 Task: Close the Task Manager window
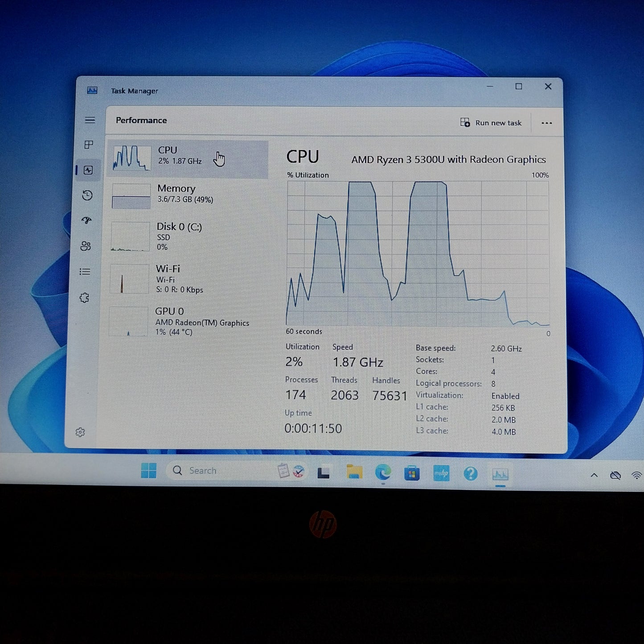click(x=548, y=86)
